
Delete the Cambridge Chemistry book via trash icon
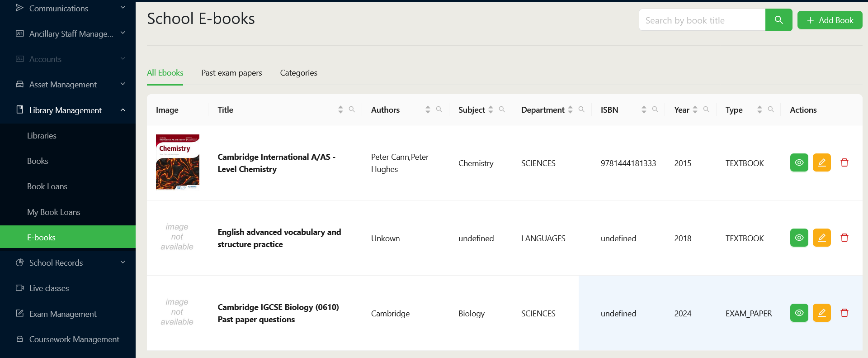coord(844,163)
